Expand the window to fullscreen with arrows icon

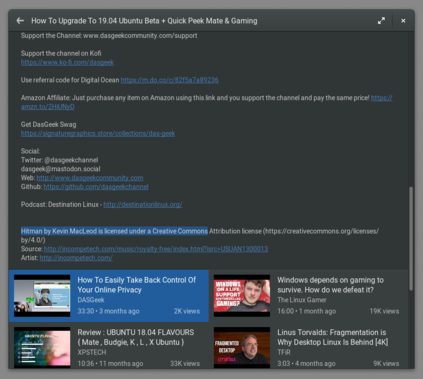pos(381,21)
